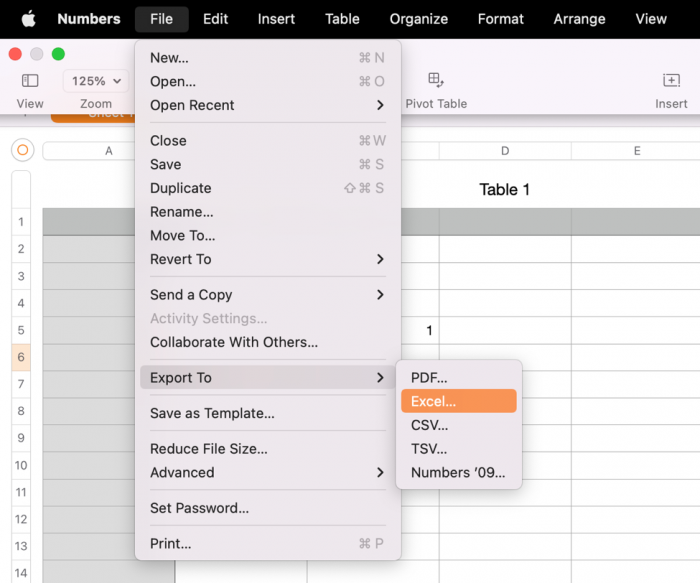Screen dimensions: 700x583
Task: Choose Reduce File Size… option
Action: [208, 449]
